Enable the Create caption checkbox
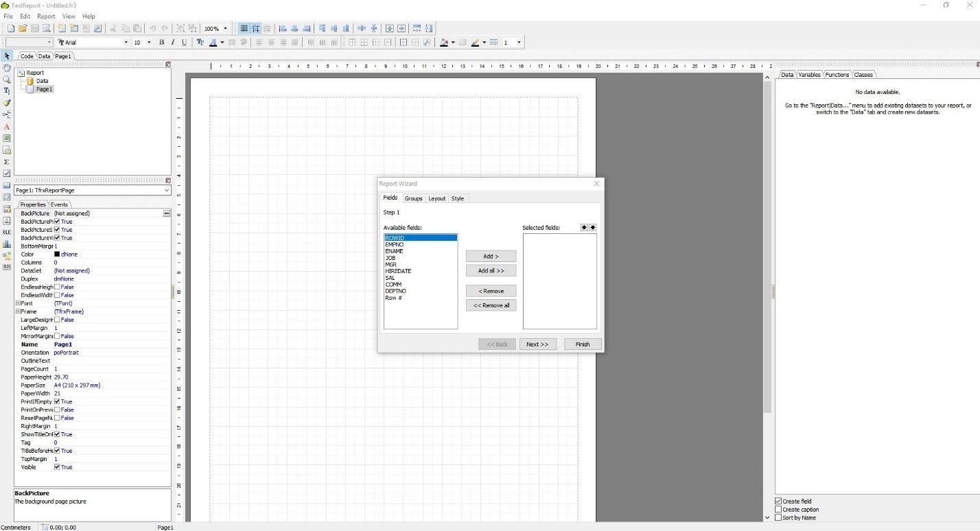 pyautogui.click(x=778, y=510)
